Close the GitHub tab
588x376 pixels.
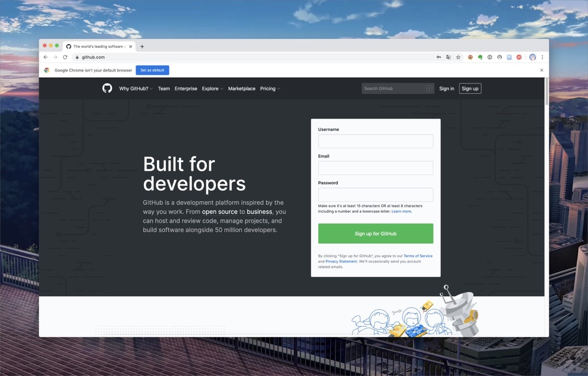coord(131,47)
